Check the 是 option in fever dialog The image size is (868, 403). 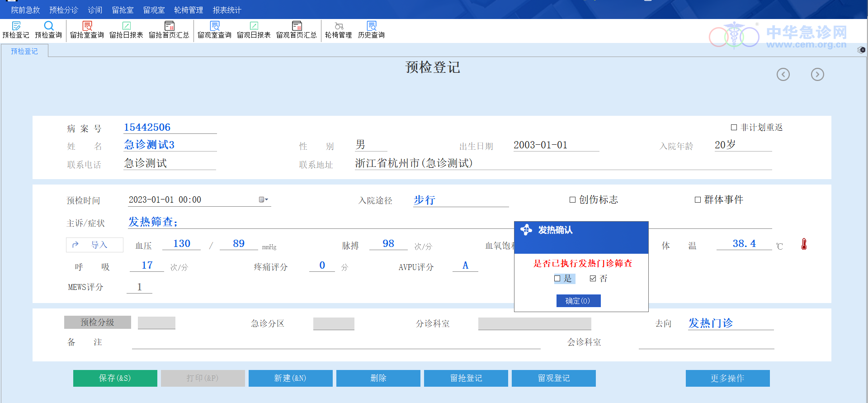(x=557, y=279)
